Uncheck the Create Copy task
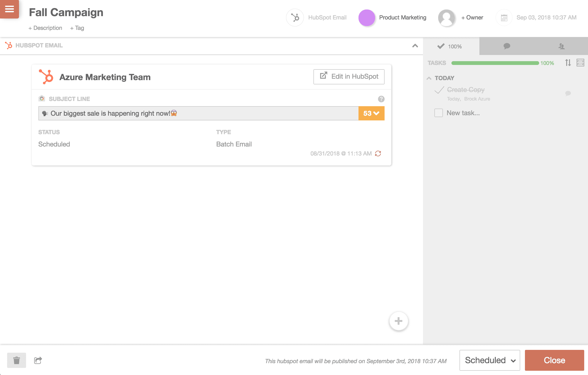Viewport: 588px width, 375px height. tap(439, 90)
